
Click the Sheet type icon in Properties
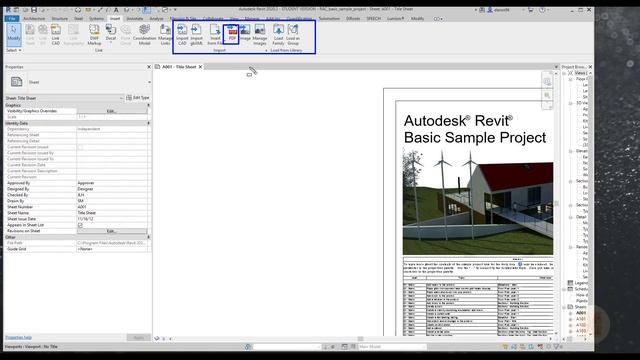point(17,82)
